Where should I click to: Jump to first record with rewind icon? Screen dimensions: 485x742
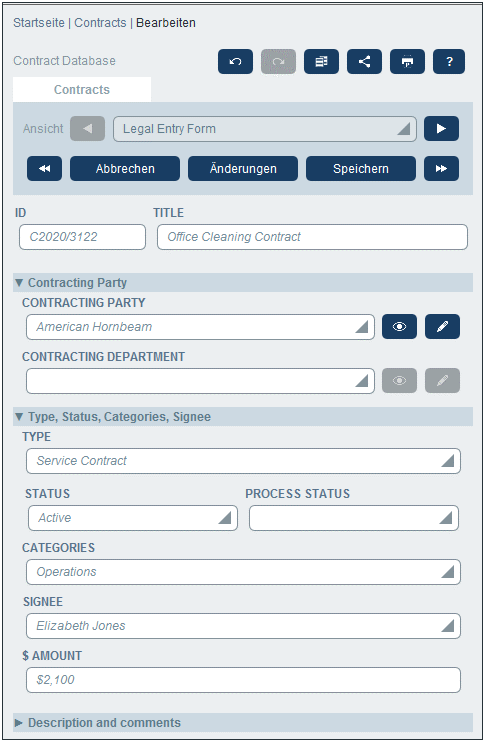(44, 168)
